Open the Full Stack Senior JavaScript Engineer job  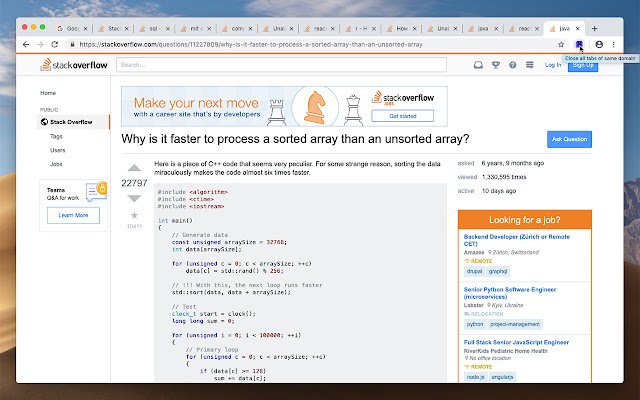coord(516,342)
